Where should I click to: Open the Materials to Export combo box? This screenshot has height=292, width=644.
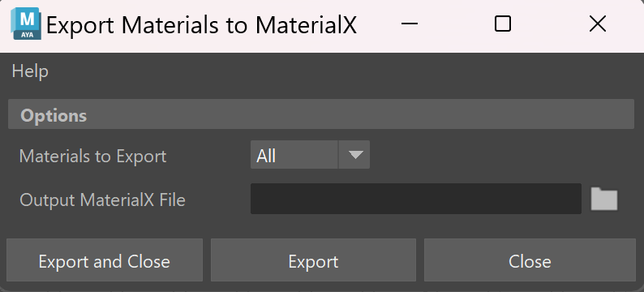pyautogui.click(x=310, y=154)
